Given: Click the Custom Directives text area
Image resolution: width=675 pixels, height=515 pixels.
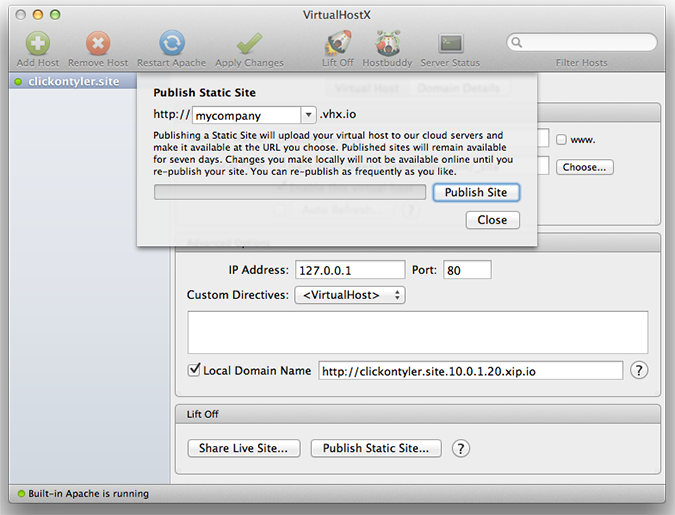Looking at the screenshot, I should [x=418, y=332].
